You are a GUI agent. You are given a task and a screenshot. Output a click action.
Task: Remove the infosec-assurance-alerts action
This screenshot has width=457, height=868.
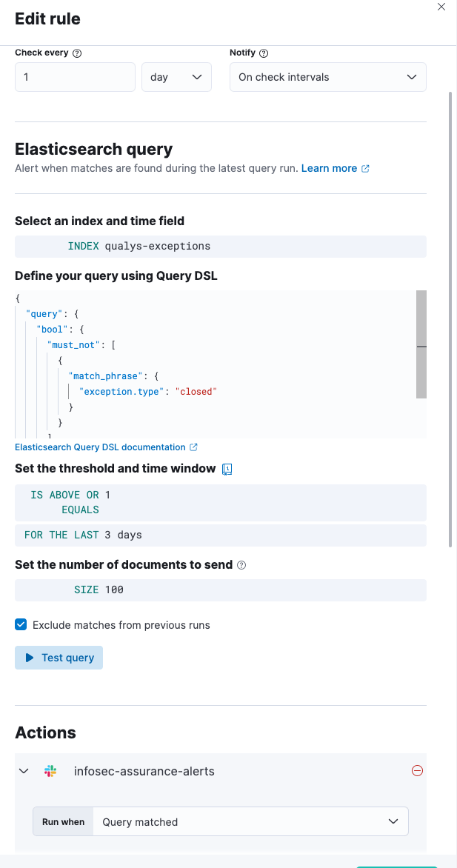[x=417, y=771]
